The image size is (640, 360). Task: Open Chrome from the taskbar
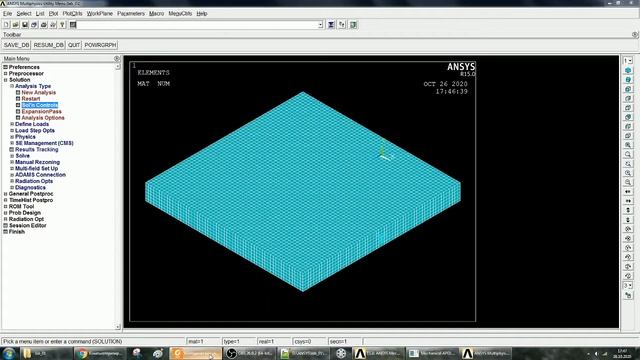(100, 353)
